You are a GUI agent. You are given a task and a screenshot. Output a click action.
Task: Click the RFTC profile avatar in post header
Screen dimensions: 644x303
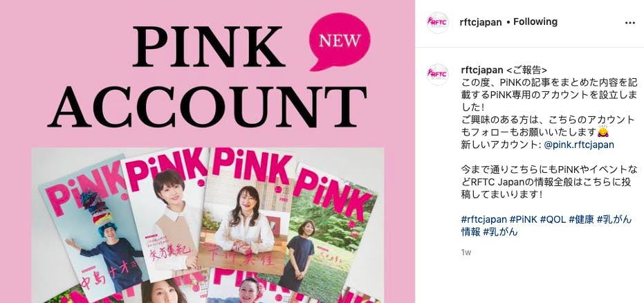pos(437,23)
